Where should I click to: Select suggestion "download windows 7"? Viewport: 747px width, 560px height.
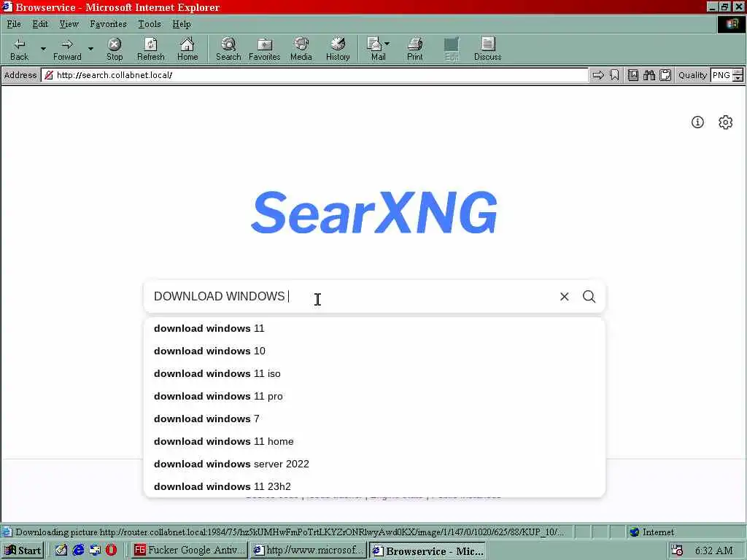click(x=374, y=419)
